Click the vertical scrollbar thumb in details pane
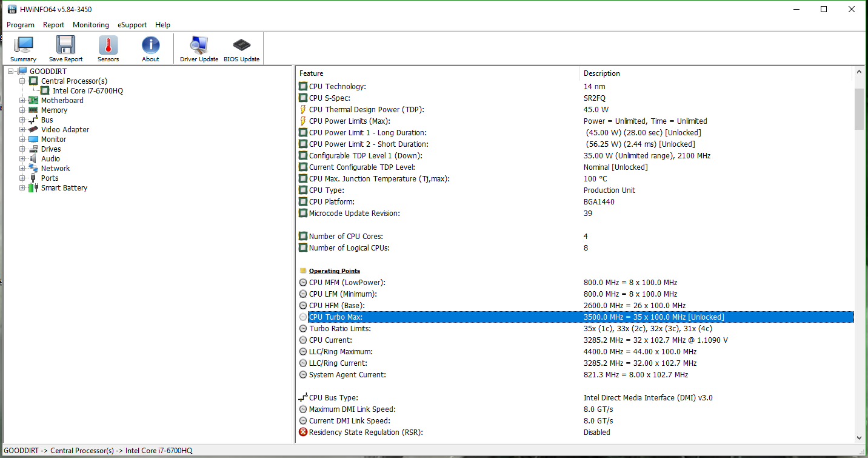Image resolution: width=868 pixels, height=458 pixels. [x=859, y=109]
